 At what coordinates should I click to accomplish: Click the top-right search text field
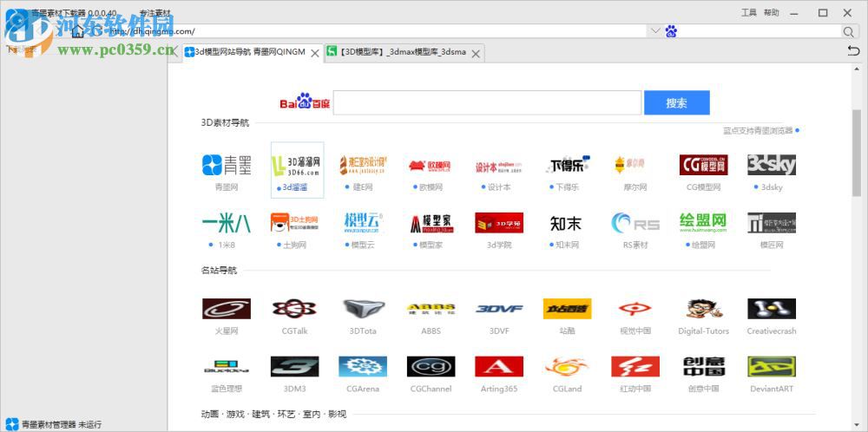coord(759,31)
